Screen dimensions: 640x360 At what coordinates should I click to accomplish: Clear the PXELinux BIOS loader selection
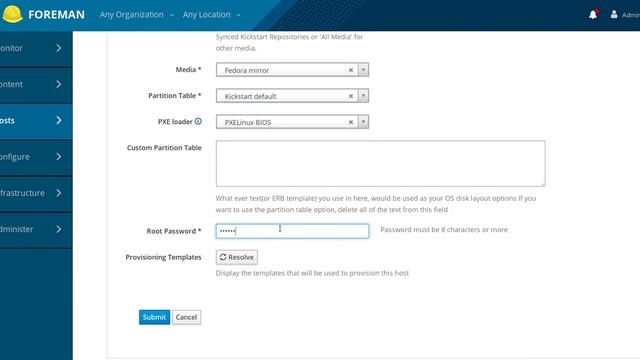351,122
